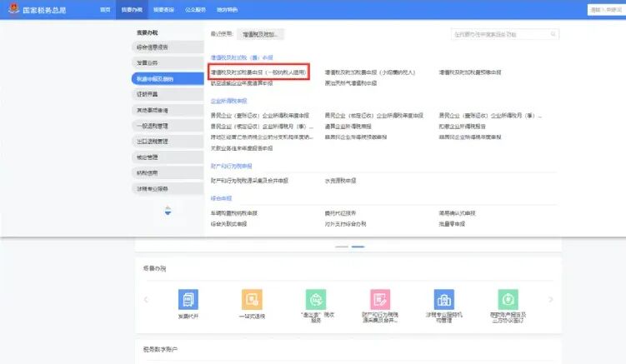Open 车辆购置税纳税申报 link
The width and height of the screenshot is (626, 364).
[234, 213]
